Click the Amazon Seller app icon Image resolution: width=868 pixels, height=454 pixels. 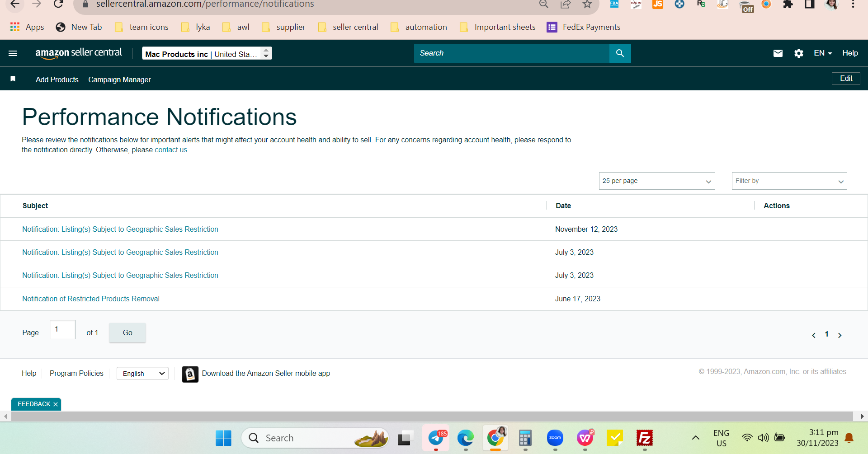tap(190, 374)
